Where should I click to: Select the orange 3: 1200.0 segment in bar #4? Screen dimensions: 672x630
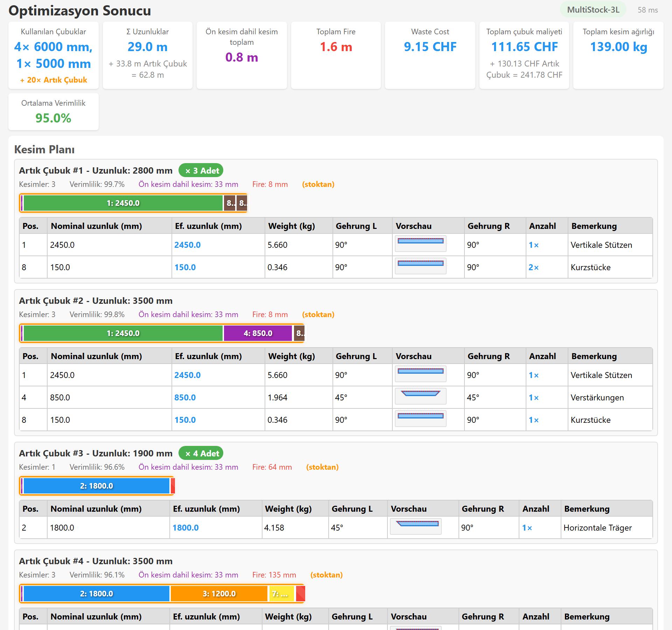pyautogui.click(x=219, y=594)
